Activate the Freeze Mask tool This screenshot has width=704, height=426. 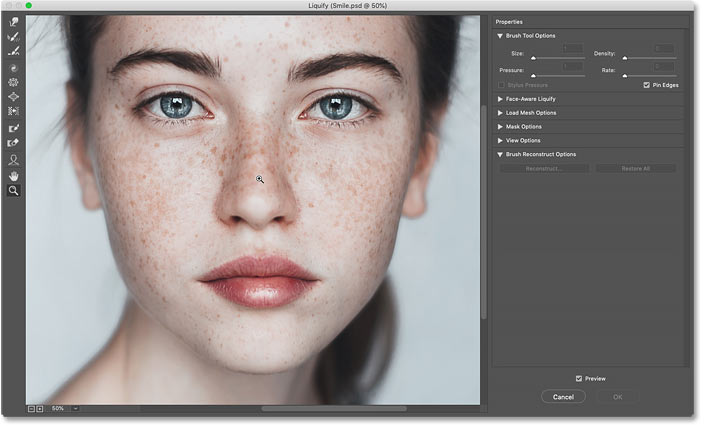(x=14, y=128)
